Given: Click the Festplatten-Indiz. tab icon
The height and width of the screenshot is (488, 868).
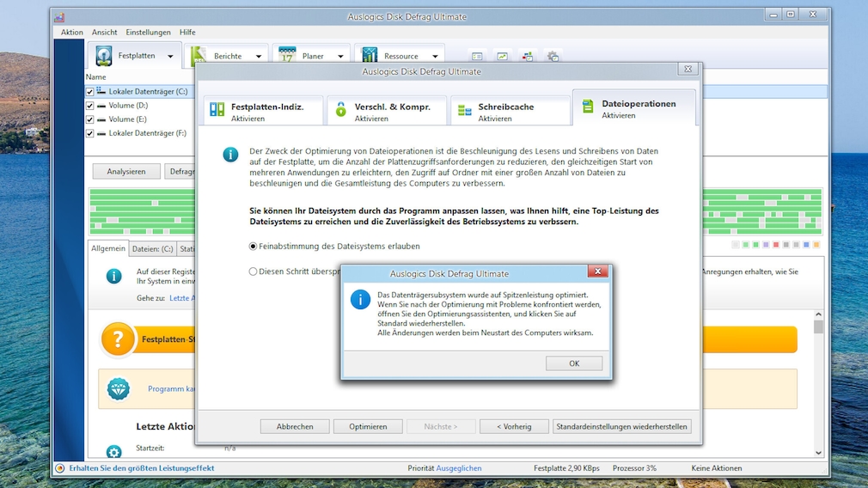Looking at the screenshot, I should [x=217, y=110].
